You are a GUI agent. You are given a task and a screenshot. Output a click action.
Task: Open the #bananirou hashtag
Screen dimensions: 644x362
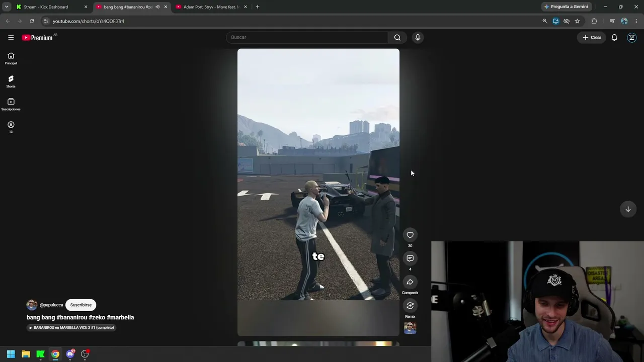pos(72,317)
